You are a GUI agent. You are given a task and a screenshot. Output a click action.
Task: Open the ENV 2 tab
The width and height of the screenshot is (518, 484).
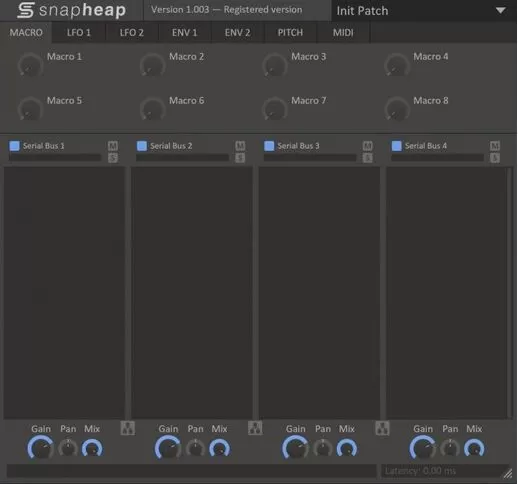pyautogui.click(x=237, y=32)
